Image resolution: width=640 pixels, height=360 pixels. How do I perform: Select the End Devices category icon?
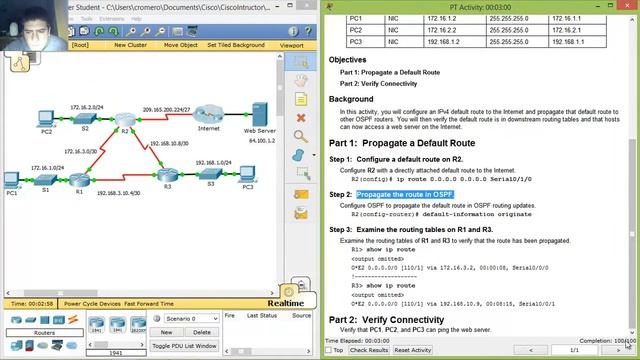click(16, 345)
